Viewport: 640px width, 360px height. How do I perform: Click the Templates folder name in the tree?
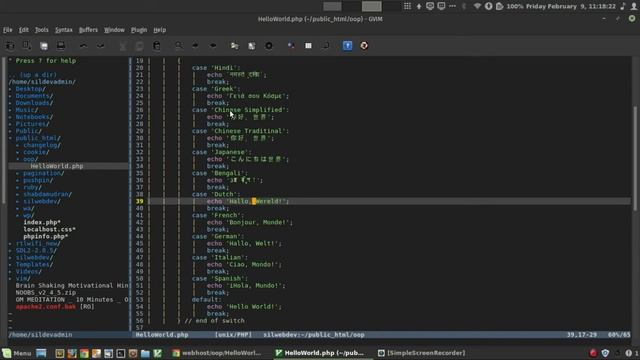click(32, 264)
